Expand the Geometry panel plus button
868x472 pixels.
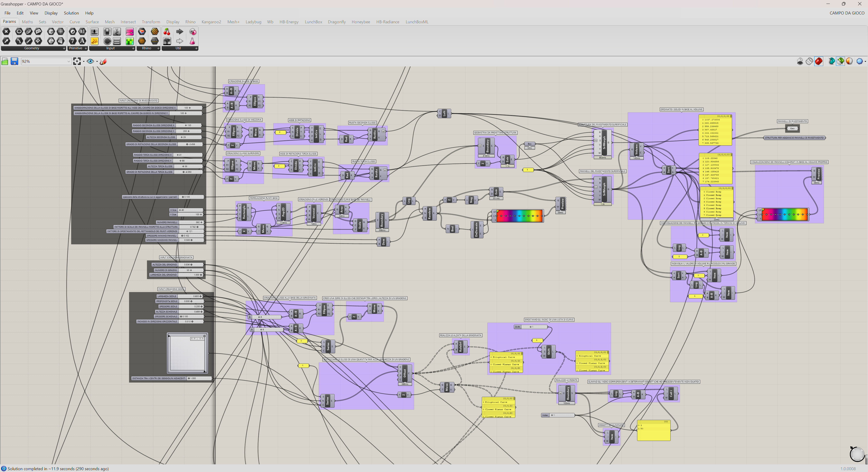64,49
